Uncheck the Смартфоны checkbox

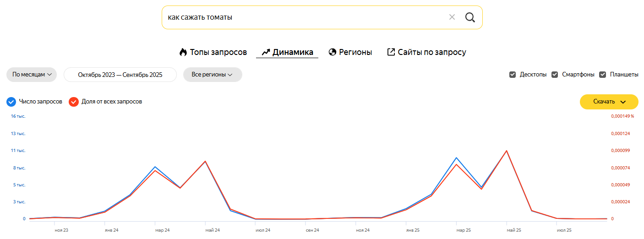555,75
